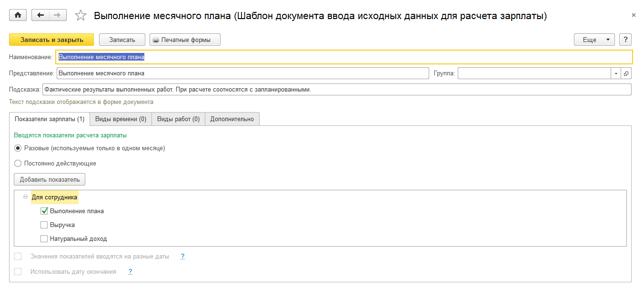Switch to the Виды времени (0) tab
This screenshot has width=644, height=289.
click(x=121, y=119)
